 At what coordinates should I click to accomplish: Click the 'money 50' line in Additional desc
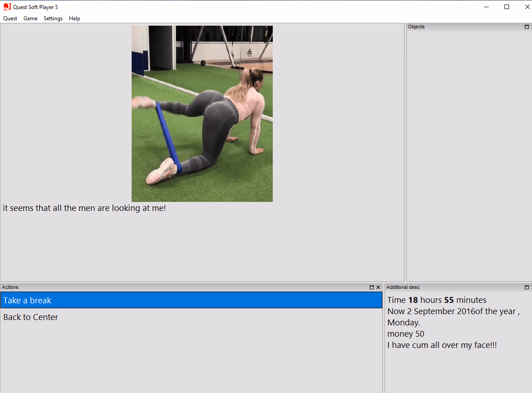(405, 334)
